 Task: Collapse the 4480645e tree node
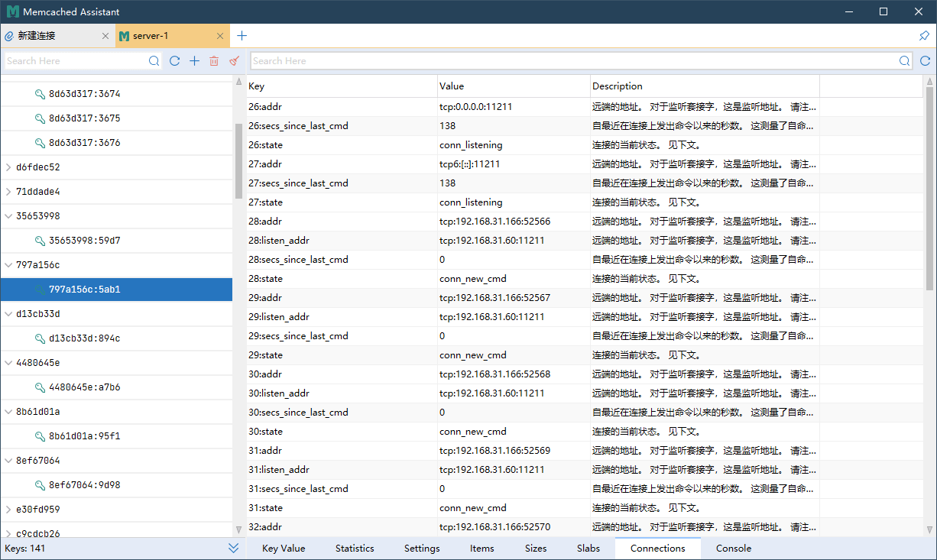point(8,363)
